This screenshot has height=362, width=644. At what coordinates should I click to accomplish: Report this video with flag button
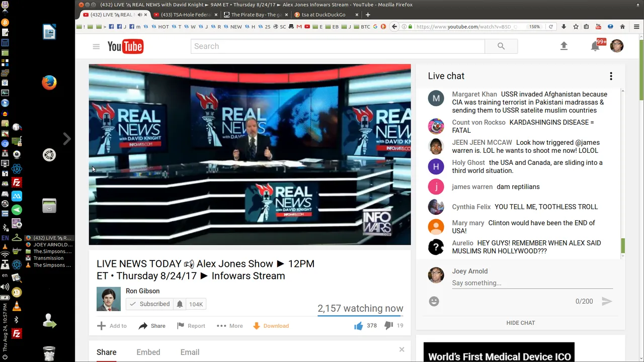click(191, 326)
